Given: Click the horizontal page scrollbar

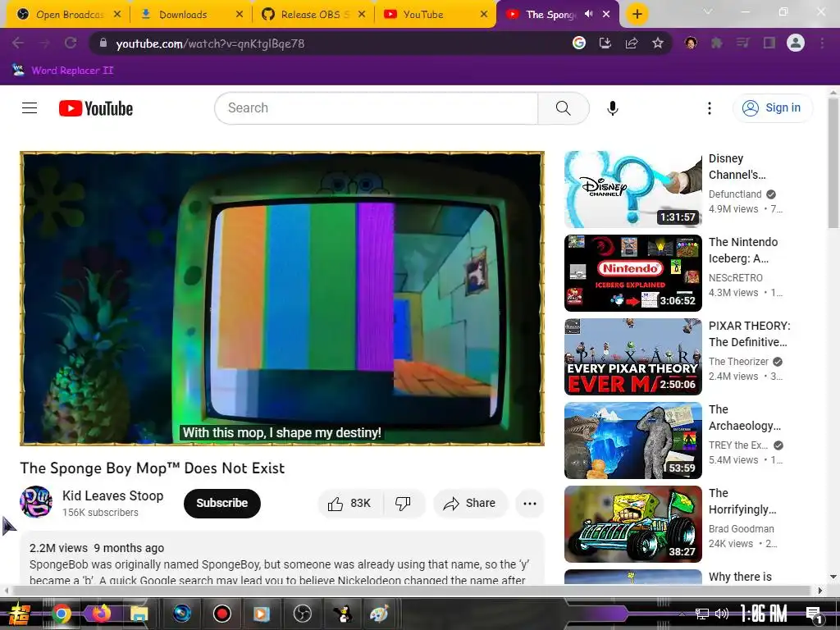Looking at the screenshot, I should [411, 591].
